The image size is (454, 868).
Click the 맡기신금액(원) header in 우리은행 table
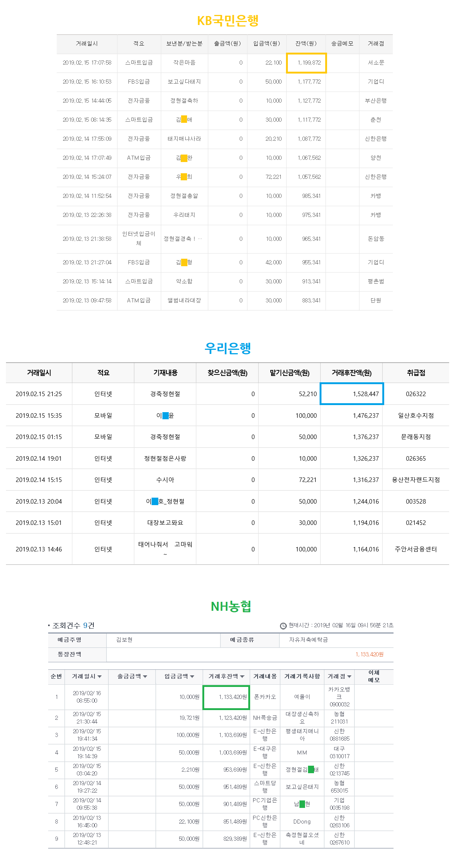(x=289, y=373)
